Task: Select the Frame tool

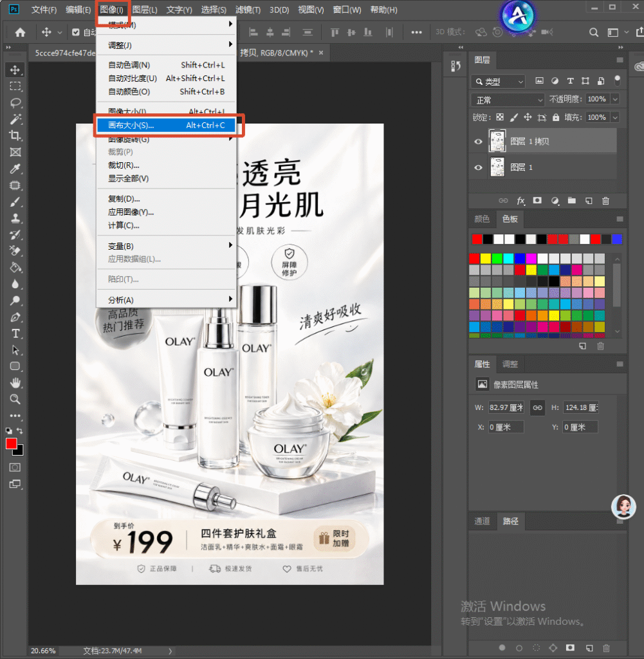Action: [x=15, y=152]
